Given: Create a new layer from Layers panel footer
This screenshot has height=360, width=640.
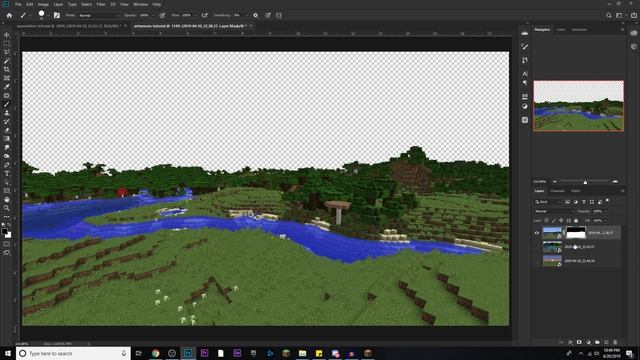Looking at the screenshot, I should point(606,342).
